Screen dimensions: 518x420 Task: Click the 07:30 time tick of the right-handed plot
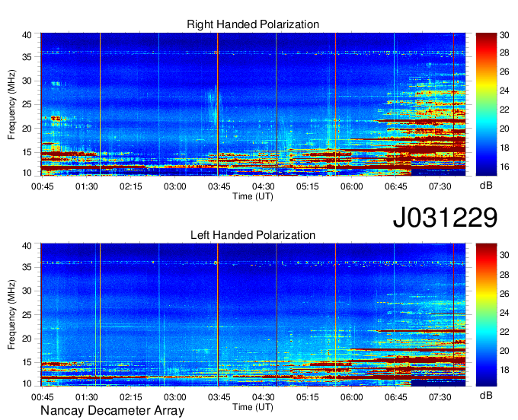440,186
